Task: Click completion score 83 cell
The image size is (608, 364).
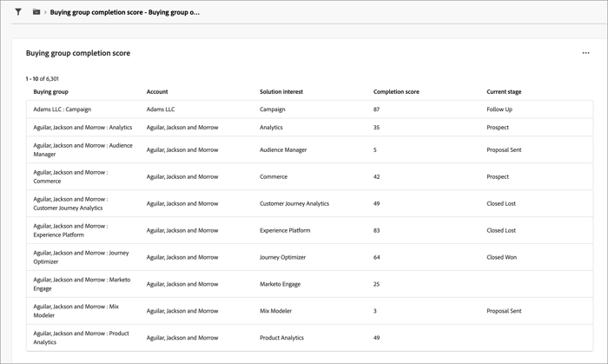Action: point(377,230)
